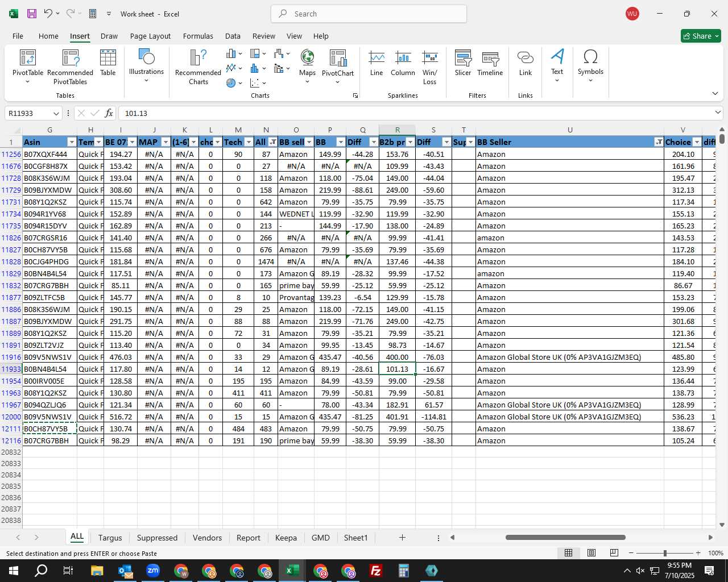Click the horizontal scrollbar thumb
This screenshot has height=582, width=728.
(x=565, y=538)
